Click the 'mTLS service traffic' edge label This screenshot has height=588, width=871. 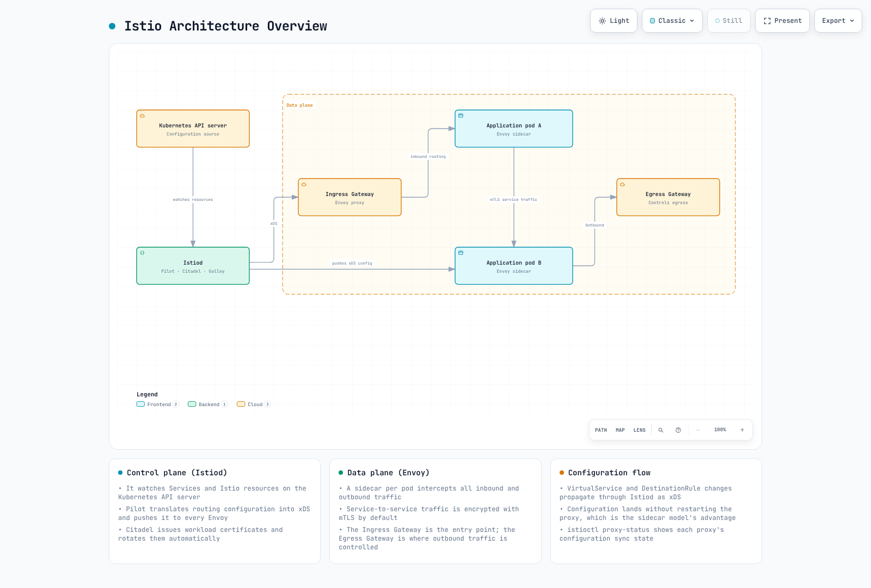(x=514, y=200)
